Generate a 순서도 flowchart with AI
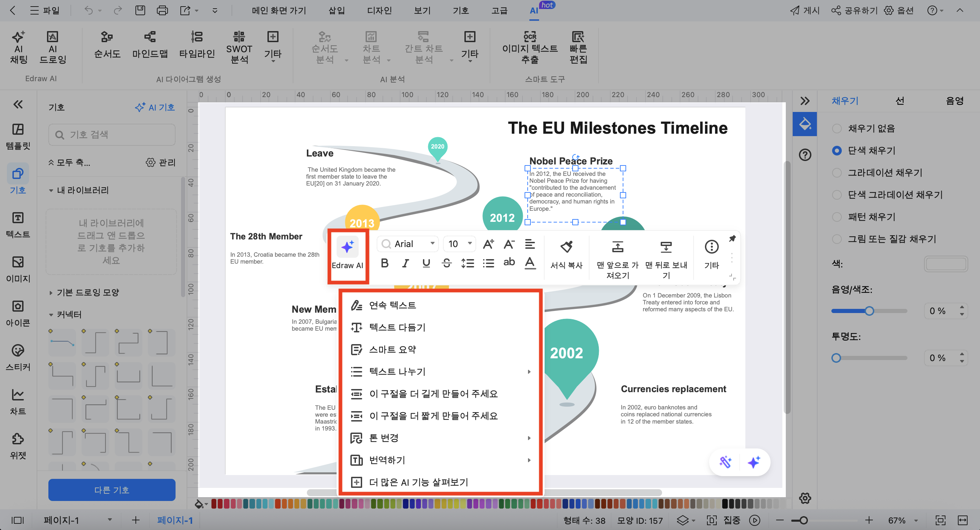Screen dimensions: 980x530 tap(107, 45)
